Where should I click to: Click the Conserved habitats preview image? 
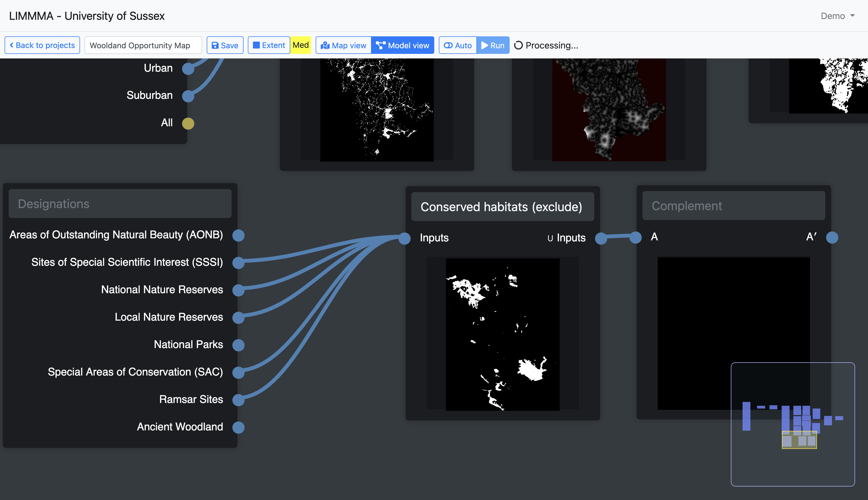(x=503, y=334)
